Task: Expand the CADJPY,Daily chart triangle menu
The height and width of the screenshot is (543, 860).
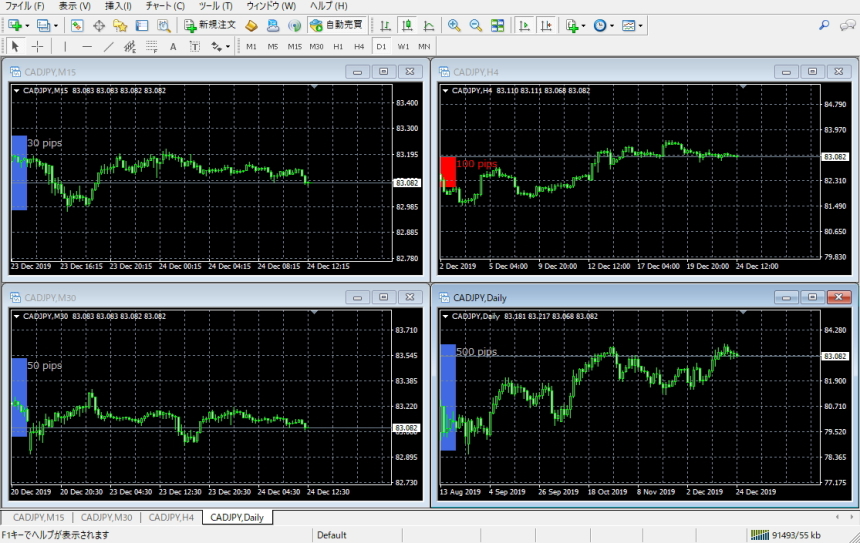Action: click(x=445, y=316)
